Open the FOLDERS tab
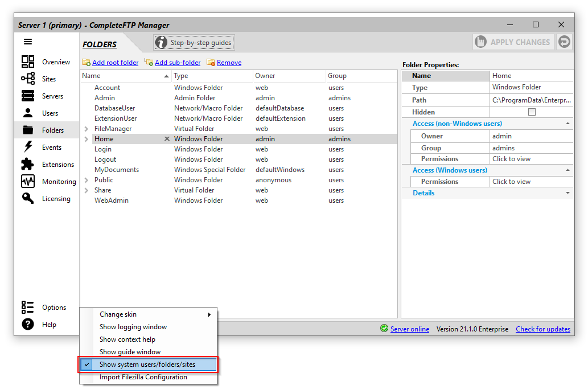The width and height of the screenshot is (588, 389). [x=100, y=44]
